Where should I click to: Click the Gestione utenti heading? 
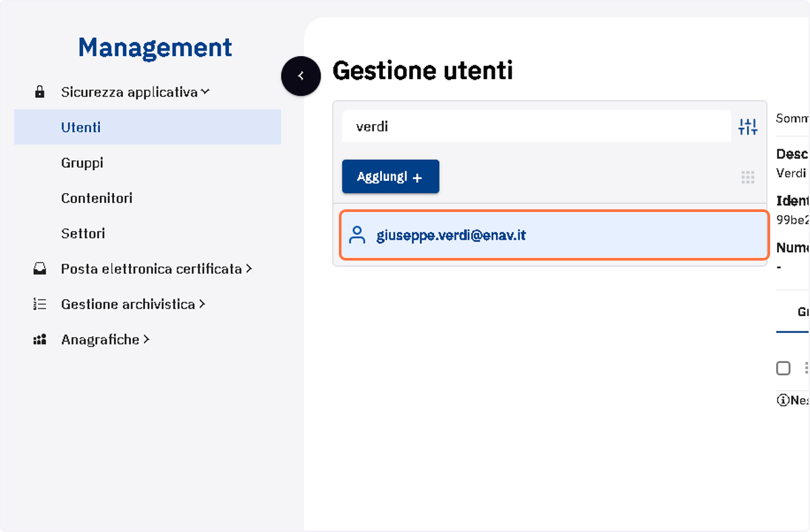(x=423, y=70)
